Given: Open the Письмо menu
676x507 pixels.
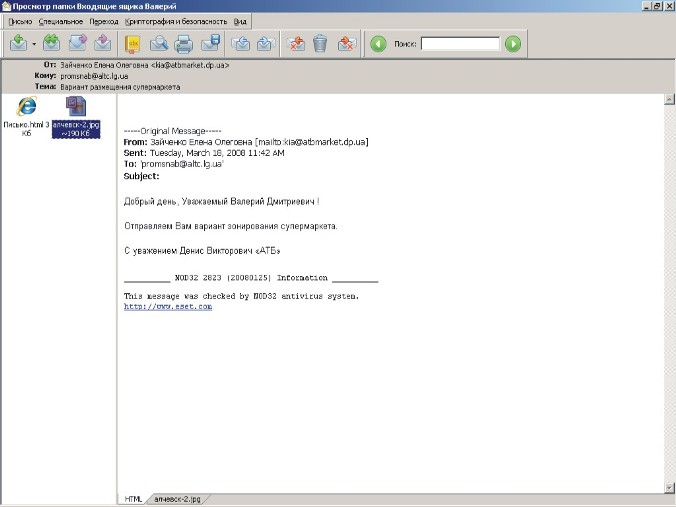Looking at the screenshot, I should (x=20, y=22).
